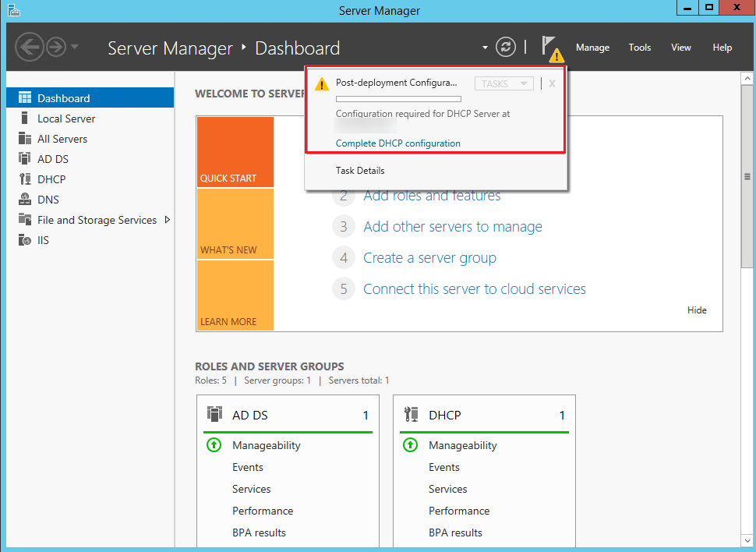Screen dimensions: 756x552
Task: Click the scroll down arrow
Action: coord(747,540)
